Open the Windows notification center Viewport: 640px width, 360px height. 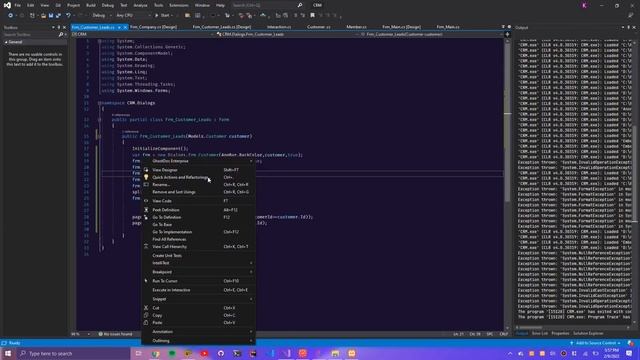coord(629,353)
